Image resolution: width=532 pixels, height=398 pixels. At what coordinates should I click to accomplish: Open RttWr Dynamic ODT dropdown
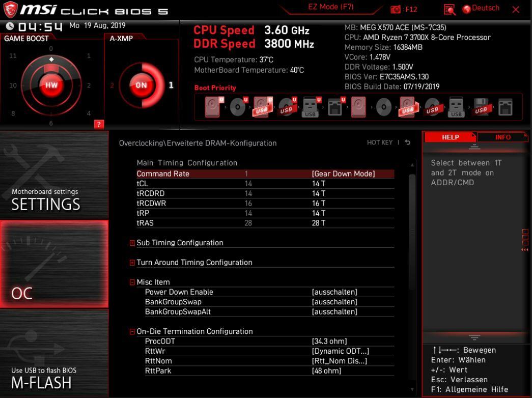coord(340,351)
